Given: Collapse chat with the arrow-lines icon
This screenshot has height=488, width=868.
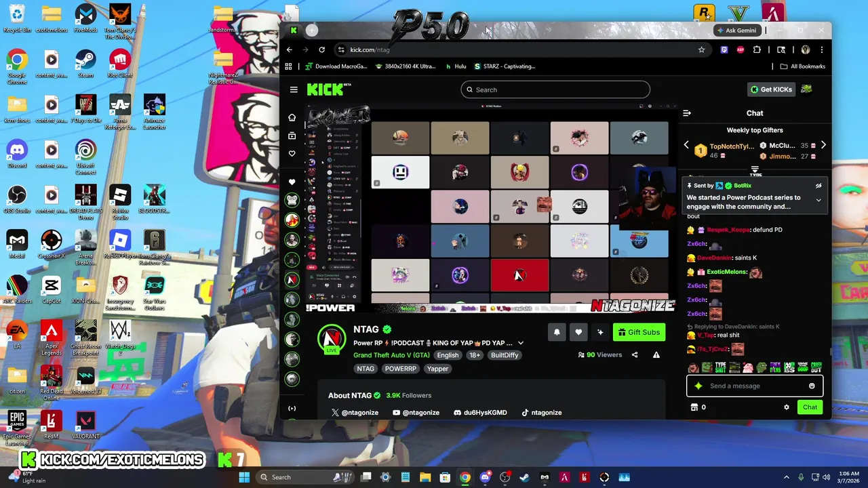Looking at the screenshot, I should (x=686, y=113).
